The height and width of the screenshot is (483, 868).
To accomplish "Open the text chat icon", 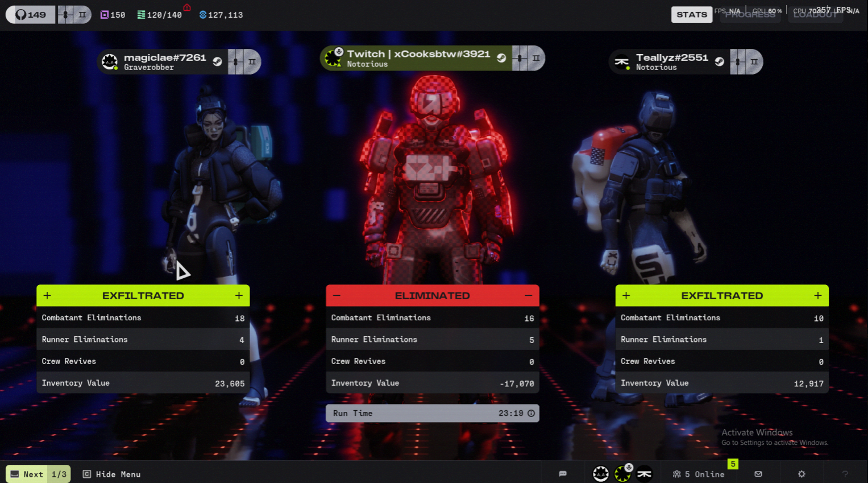I will 563,474.
